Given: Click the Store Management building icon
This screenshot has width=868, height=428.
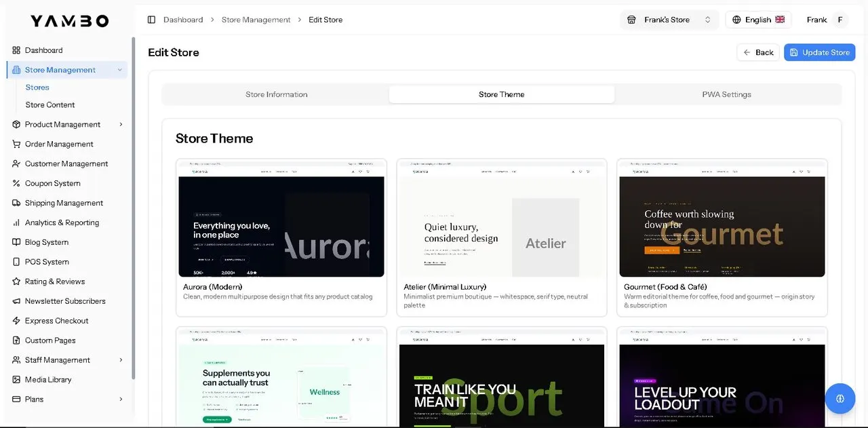Looking at the screenshot, I should 16,70.
